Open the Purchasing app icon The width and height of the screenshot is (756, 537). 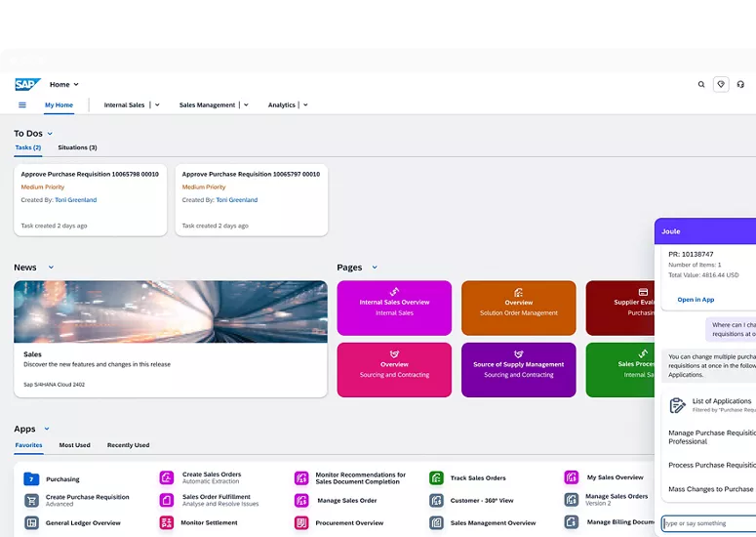click(31, 479)
